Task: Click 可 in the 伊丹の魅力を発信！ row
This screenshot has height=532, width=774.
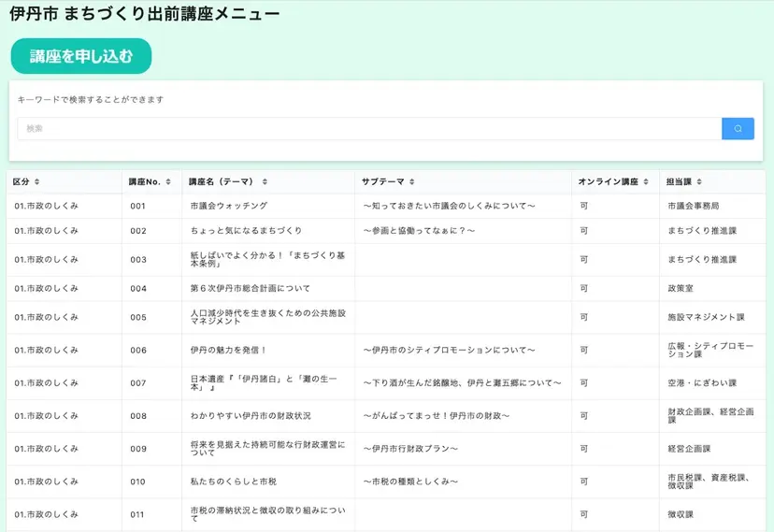Action: pyautogui.click(x=584, y=350)
